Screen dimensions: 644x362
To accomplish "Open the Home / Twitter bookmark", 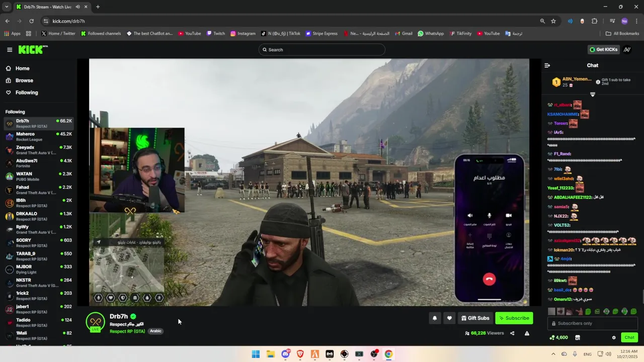I will [x=58, y=34].
